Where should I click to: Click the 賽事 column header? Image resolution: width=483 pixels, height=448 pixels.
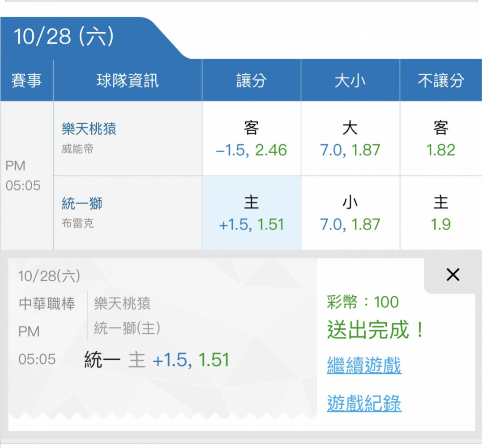26,80
